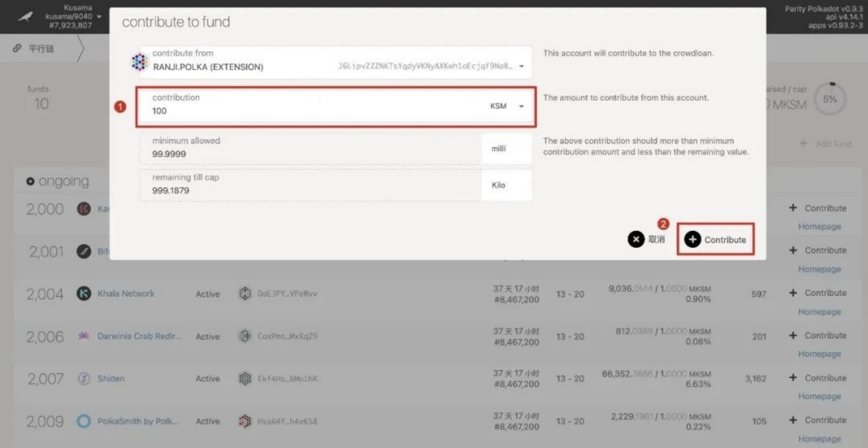
Task: Open the Khala Network link
Action: point(126,293)
